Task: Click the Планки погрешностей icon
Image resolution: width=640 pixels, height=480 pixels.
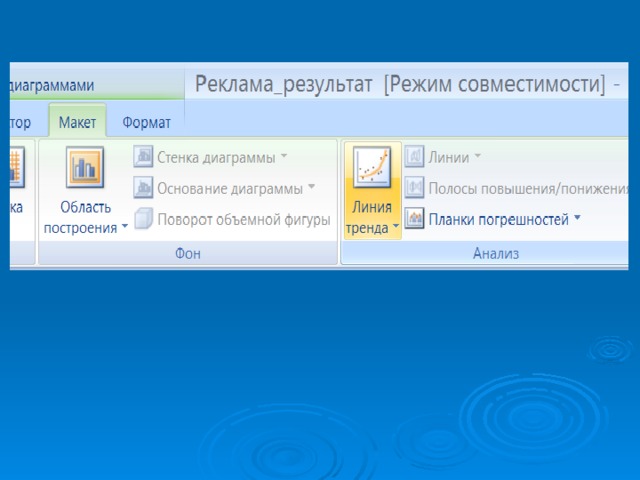Action: [414, 218]
